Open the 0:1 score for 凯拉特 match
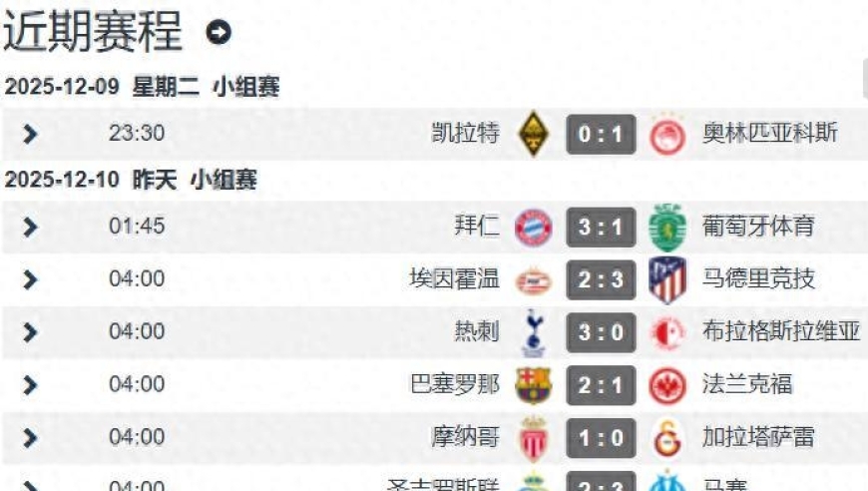 [x=601, y=135]
